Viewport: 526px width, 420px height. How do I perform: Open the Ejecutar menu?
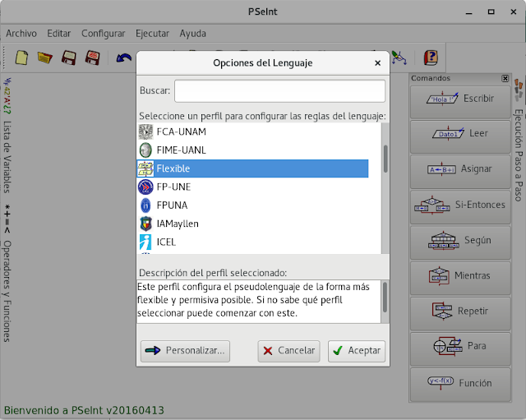[152, 34]
